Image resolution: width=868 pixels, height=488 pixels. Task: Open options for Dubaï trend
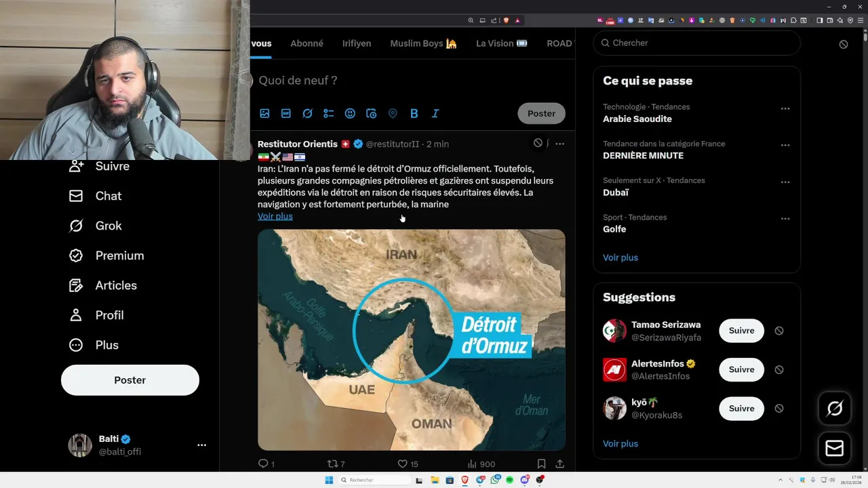pos(785,182)
